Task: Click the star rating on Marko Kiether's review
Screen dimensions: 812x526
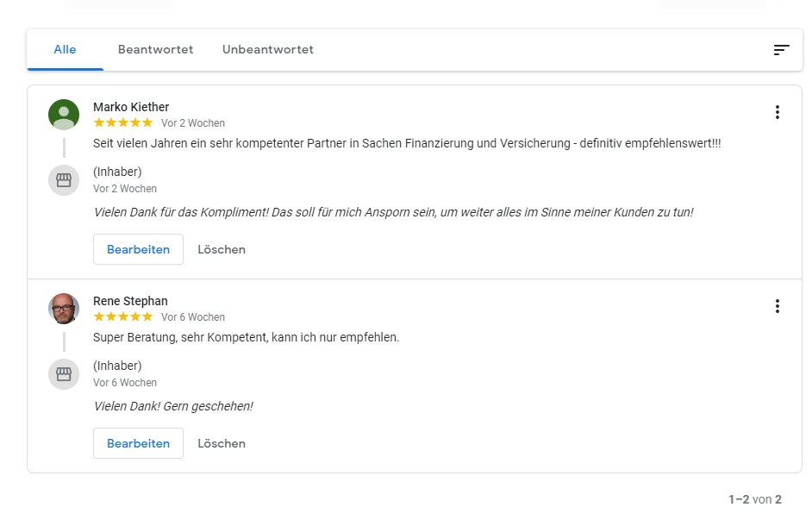Action: [123, 123]
